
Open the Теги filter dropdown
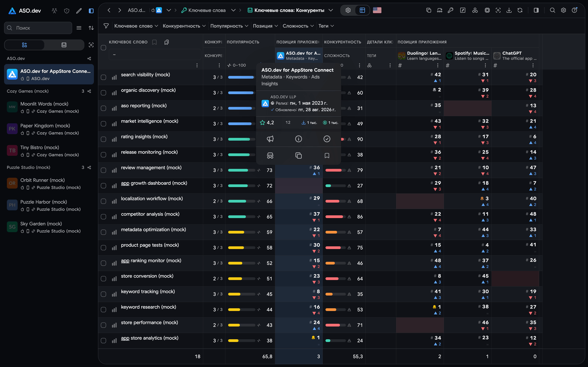click(x=326, y=26)
